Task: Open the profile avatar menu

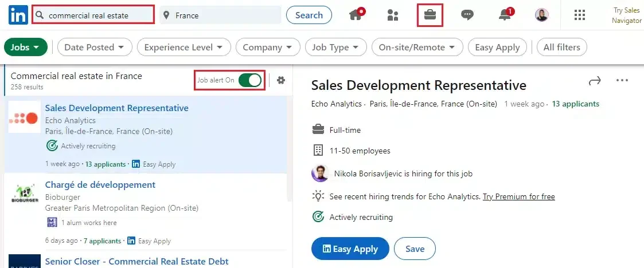Action: tap(542, 15)
